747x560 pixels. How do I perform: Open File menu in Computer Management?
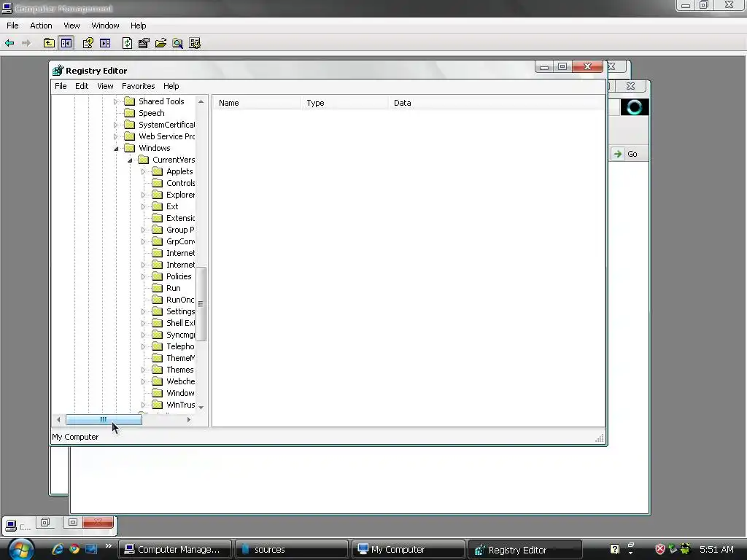click(x=12, y=26)
